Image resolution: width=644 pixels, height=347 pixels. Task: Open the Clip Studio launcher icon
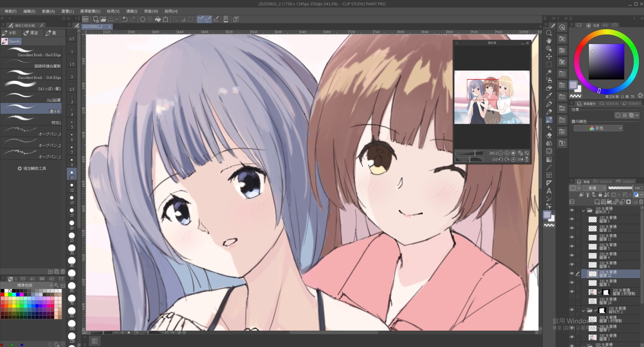pyautogui.click(x=85, y=19)
